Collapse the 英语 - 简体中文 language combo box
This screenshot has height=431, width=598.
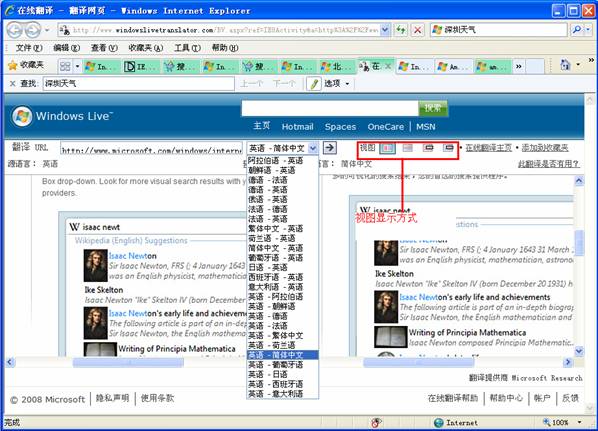(282, 148)
